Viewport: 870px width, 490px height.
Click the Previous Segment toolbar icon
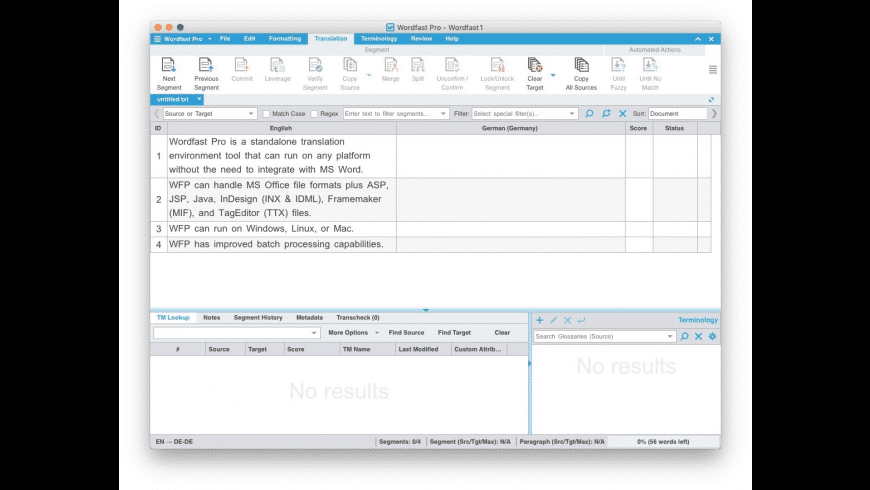tap(206, 65)
